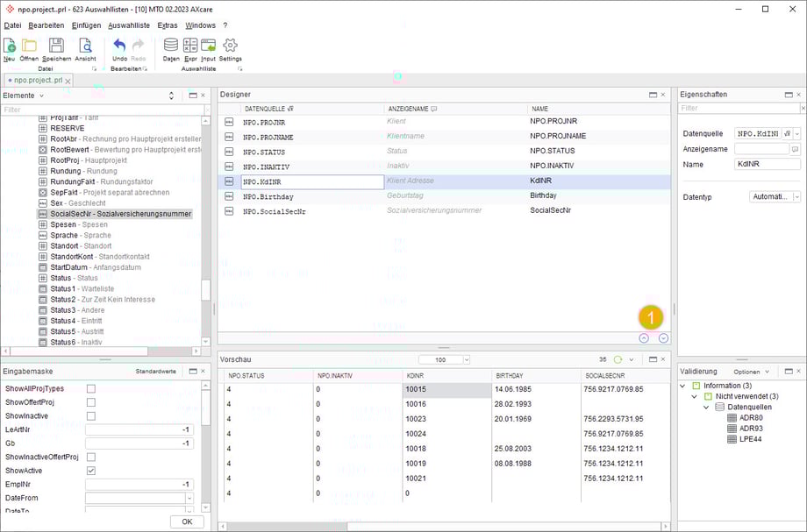
Task: Open the Datentyp Automati dropdown
Action: tap(796, 197)
